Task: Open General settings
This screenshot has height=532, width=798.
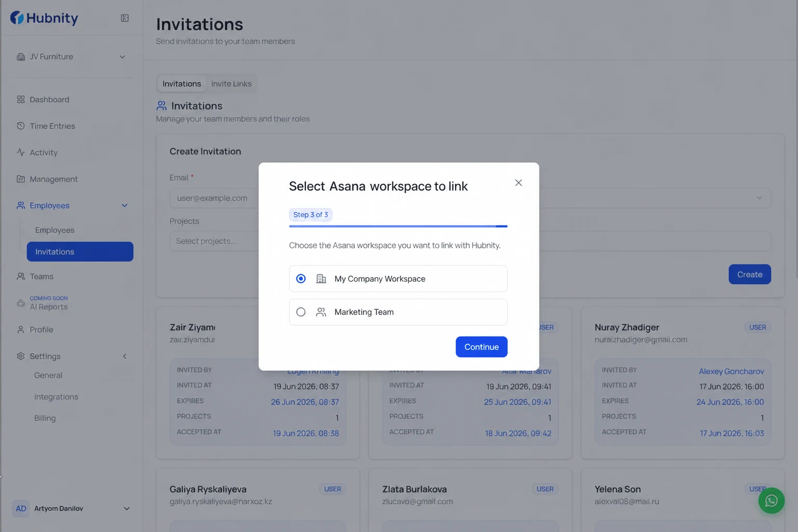Action: point(48,375)
